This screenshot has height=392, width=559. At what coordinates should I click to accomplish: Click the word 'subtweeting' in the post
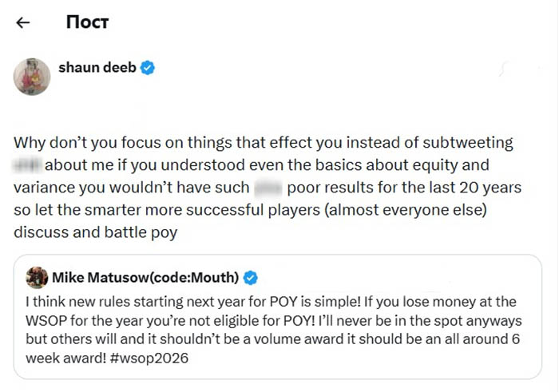pyautogui.click(x=468, y=143)
